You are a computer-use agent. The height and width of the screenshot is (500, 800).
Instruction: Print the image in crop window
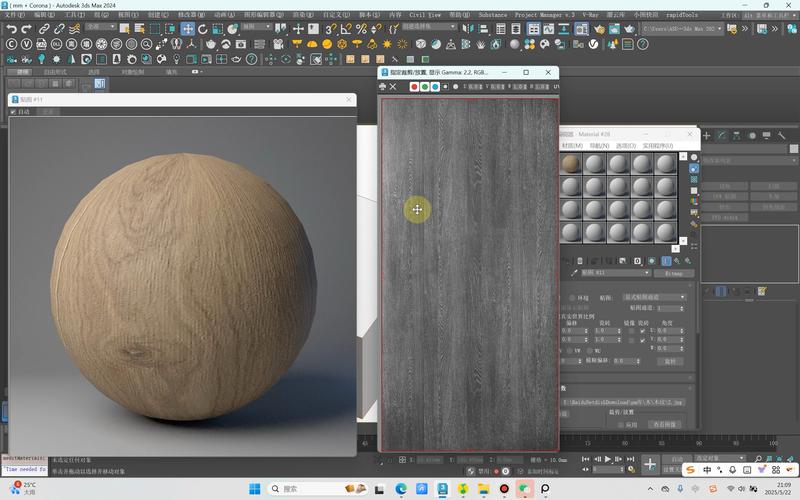383,87
